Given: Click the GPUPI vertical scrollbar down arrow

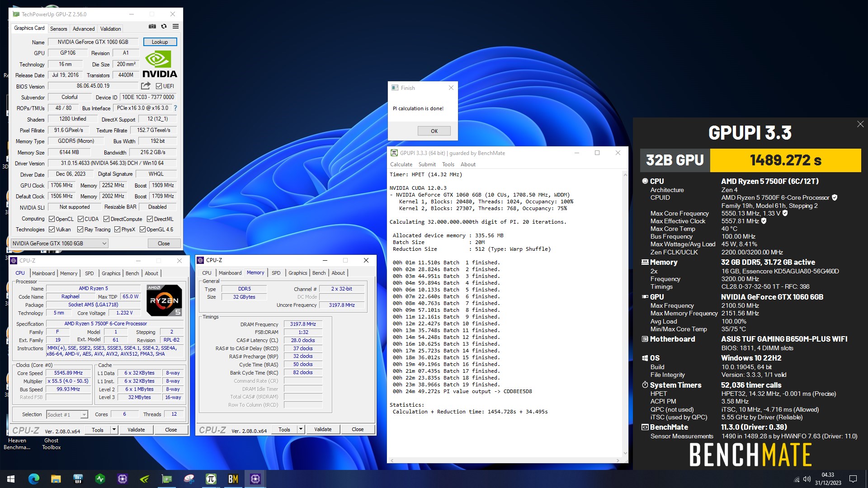Looking at the screenshot, I should (x=625, y=453).
